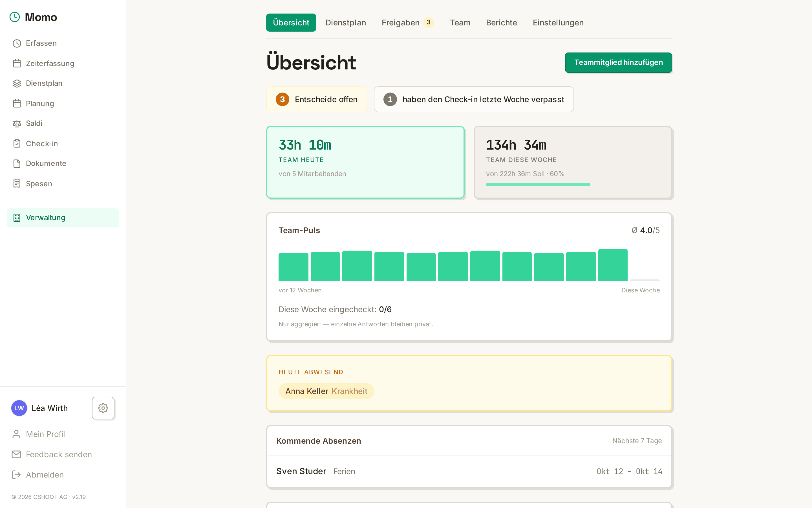Screen dimensions: 812x508
Task: Click the Sven Studer Ferien row
Action: pos(469,471)
